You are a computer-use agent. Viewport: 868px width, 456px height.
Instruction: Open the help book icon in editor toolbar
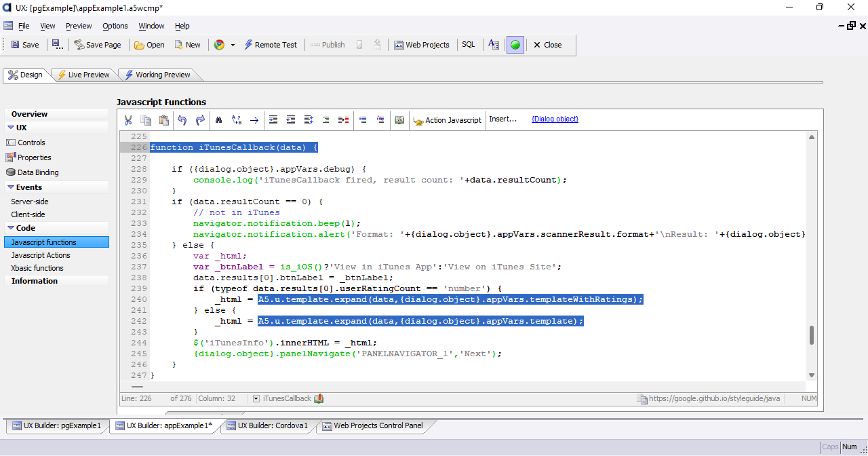(399, 119)
